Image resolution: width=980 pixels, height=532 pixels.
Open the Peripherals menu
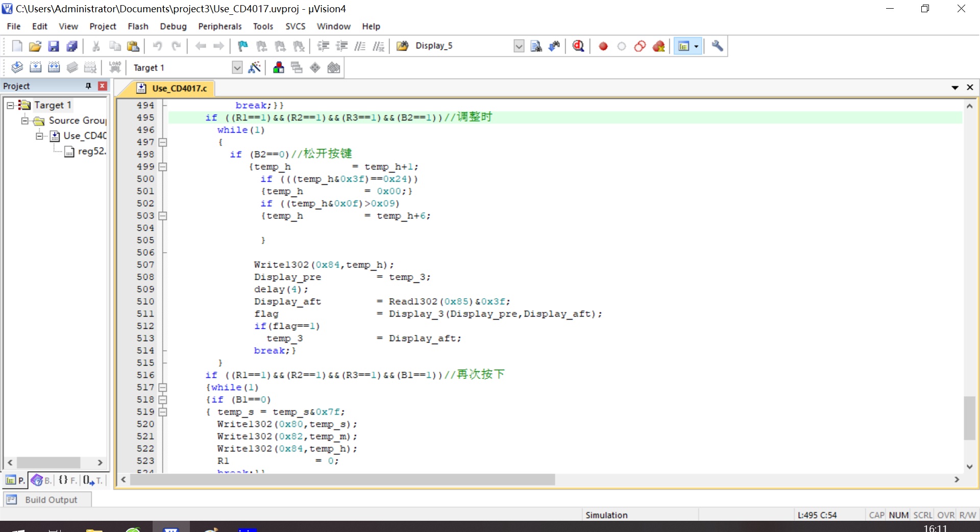coord(220,26)
